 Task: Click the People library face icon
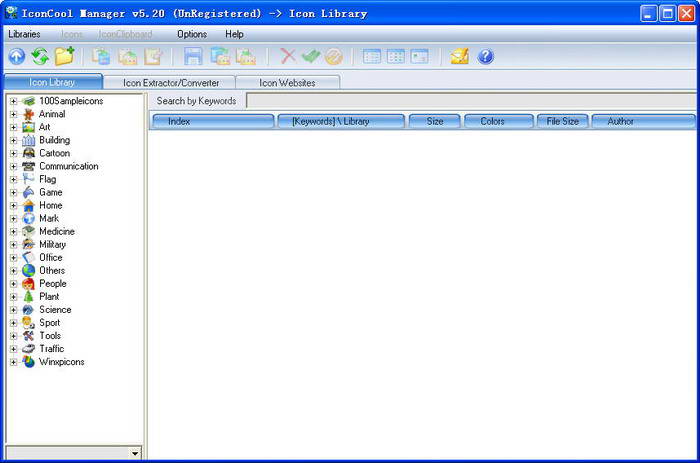click(29, 284)
